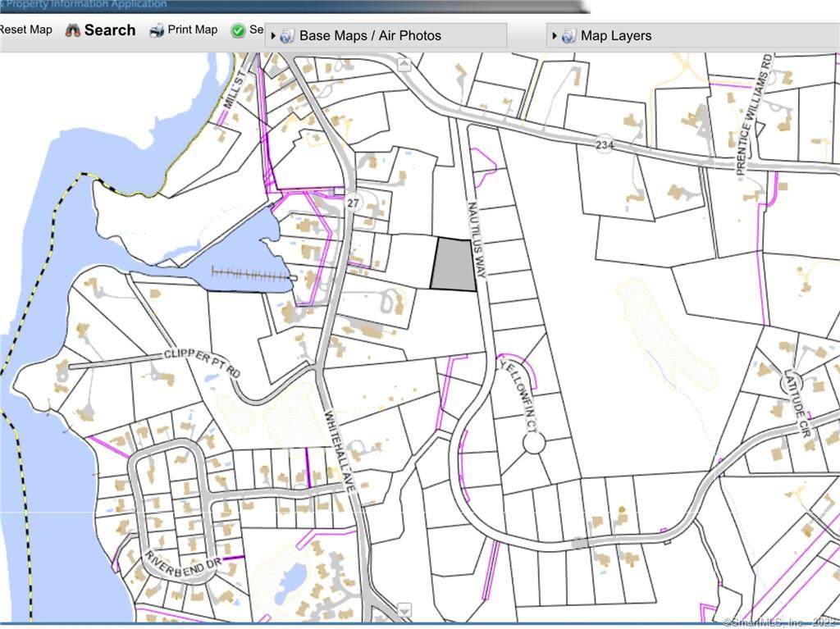Click the NAUTILUS WAY street label
Viewport: 840px width, 629px height.
tap(477, 239)
